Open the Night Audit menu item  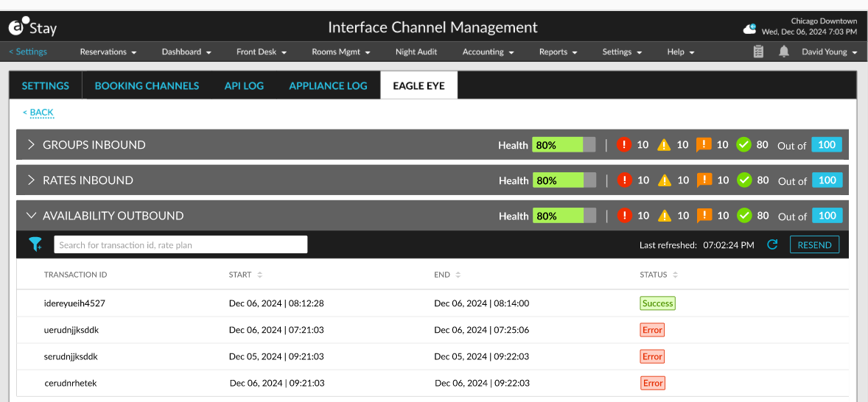coord(416,52)
